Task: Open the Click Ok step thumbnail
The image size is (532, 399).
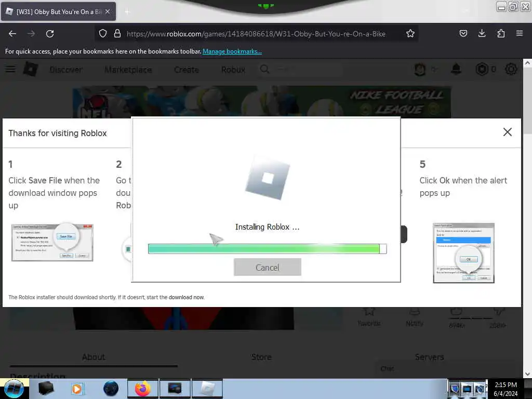Action: click(463, 253)
